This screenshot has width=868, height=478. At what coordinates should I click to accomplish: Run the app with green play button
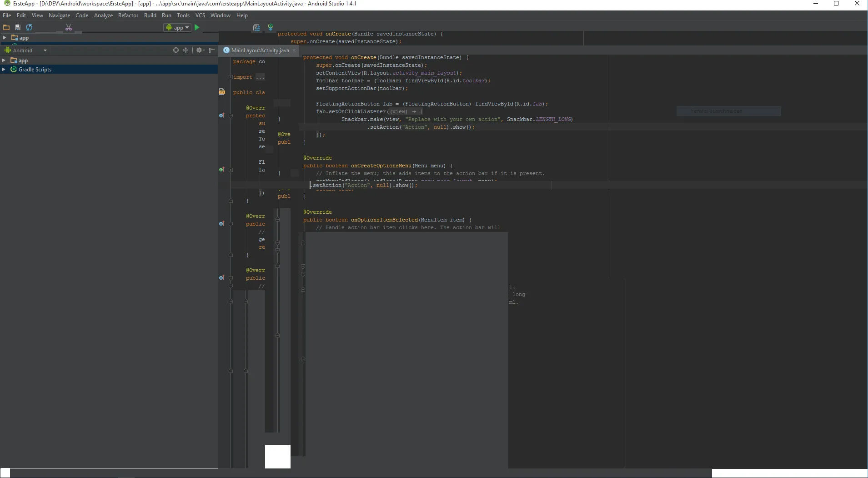pyautogui.click(x=197, y=27)
